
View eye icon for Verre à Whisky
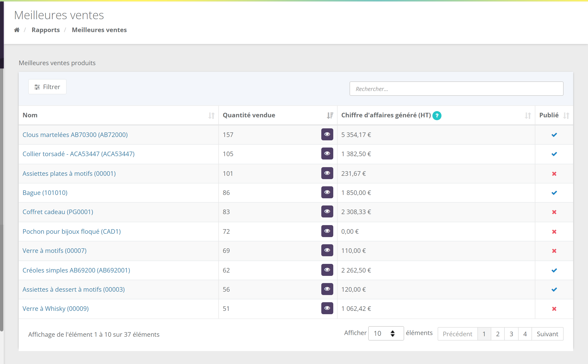(327, 308)
